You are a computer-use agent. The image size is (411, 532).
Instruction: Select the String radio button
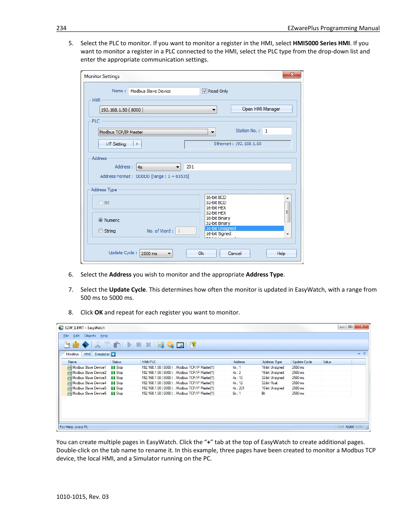coord(101,231)
